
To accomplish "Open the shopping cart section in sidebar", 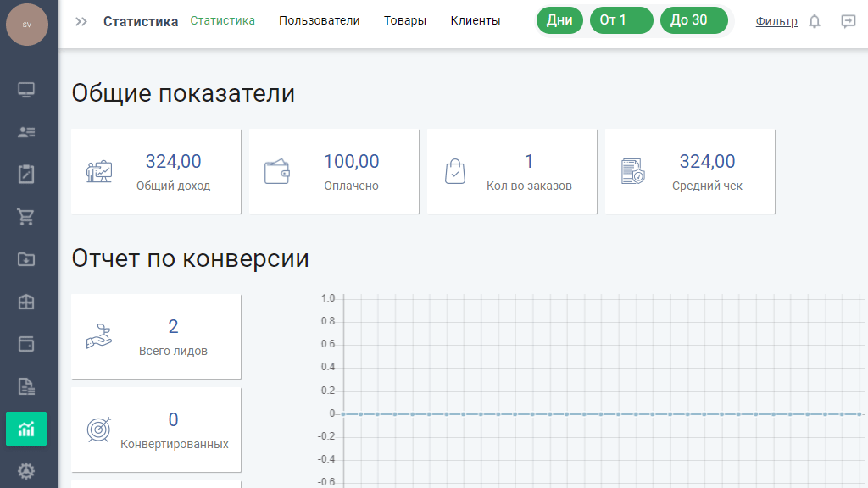I will (26, 217).
